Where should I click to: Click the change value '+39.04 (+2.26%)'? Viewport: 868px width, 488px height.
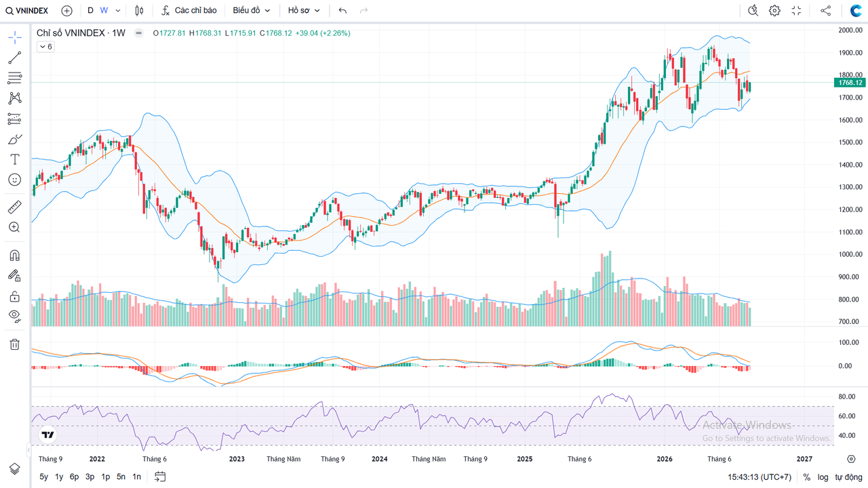323,33
